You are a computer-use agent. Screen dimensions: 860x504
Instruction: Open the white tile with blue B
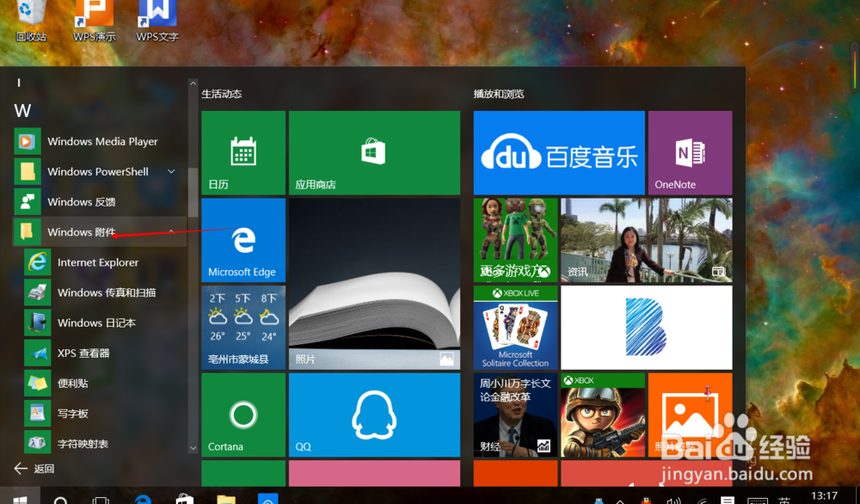tap(646, 328)
